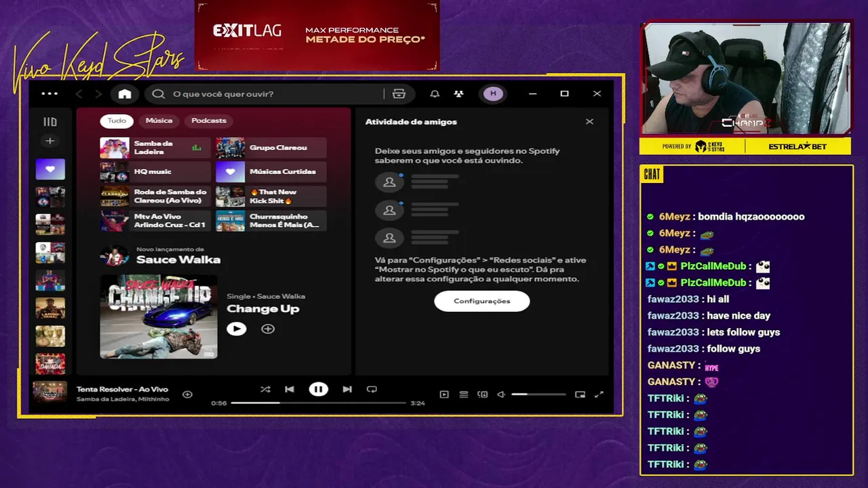
Task: Open the 'HQ music' playlist card
Action: coord(155,172)
